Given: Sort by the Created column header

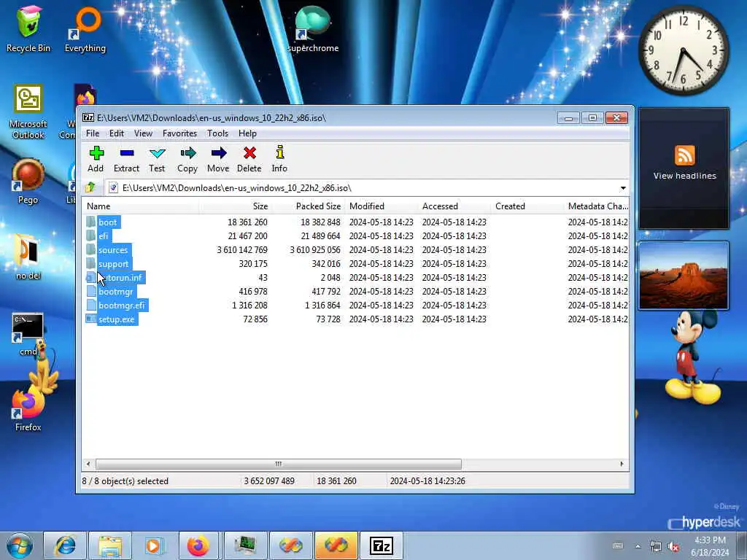Looking at the screenshot, I should tap(527, 206).
